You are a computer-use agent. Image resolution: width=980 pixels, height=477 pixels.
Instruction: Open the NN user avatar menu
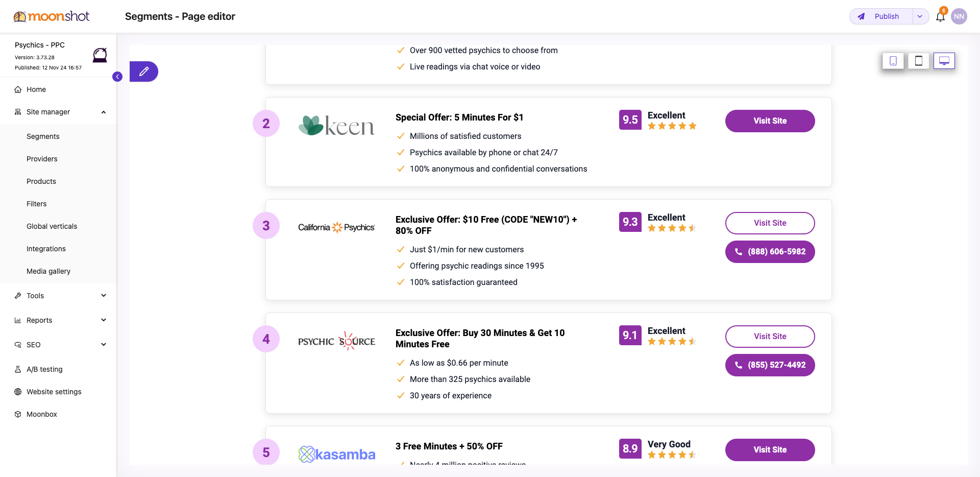coord(959,16)
